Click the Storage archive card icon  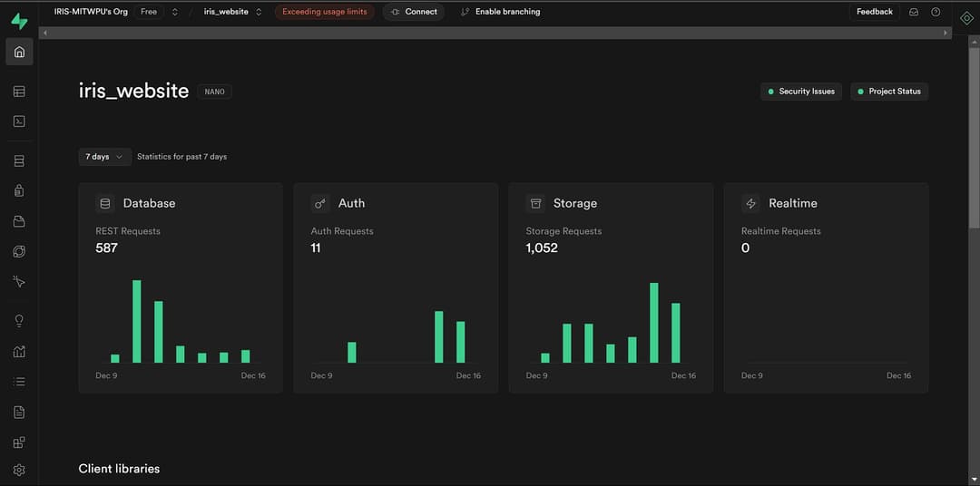pyautogui.click(x=535, y=203)
